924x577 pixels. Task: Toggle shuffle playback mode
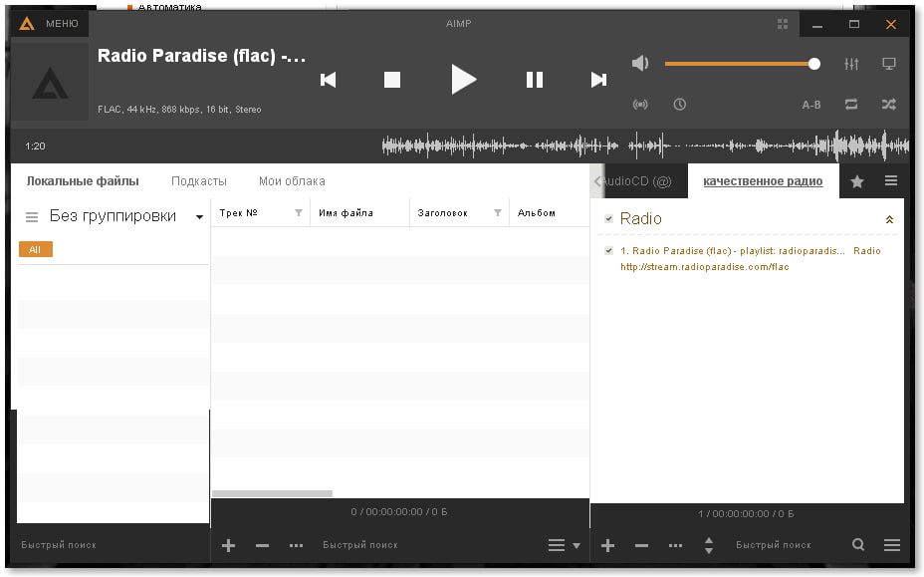point(888,105)
